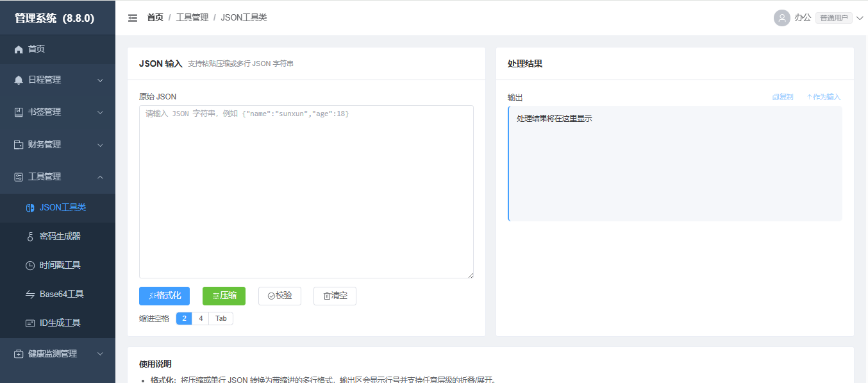The width and height of the screenshot is (868, 383).
Task: Click the 清空 button
Action: click(x=335, y=296)
